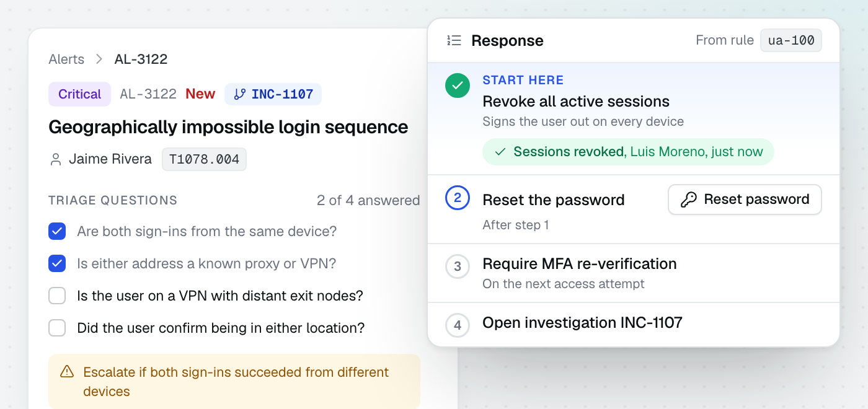The width and height of the screenshot is (868, 409).
Task: Open the Alerts breadcrumb link
Action: click(66, 59)
